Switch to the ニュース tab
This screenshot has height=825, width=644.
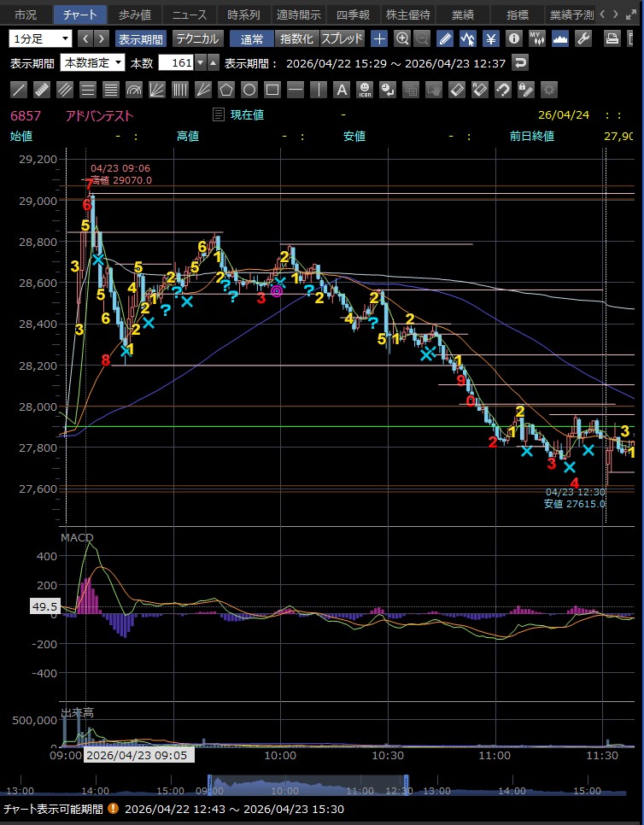coord(188,15)
